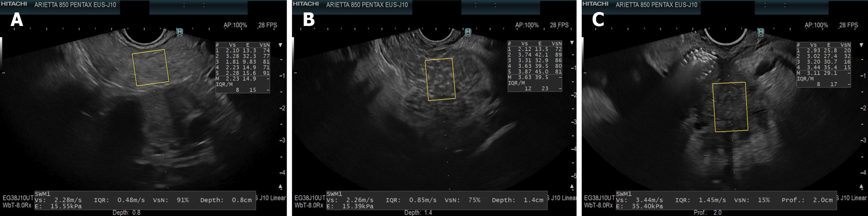Click the down triangle beside panel A table
Screen dimensions: 868x216
(x=280, y=45)
